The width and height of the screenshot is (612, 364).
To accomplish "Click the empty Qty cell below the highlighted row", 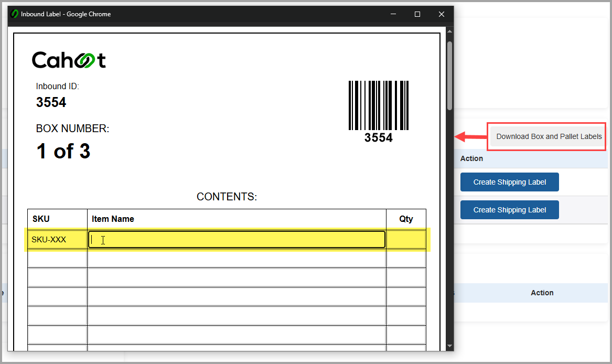I will coord(406,258).
